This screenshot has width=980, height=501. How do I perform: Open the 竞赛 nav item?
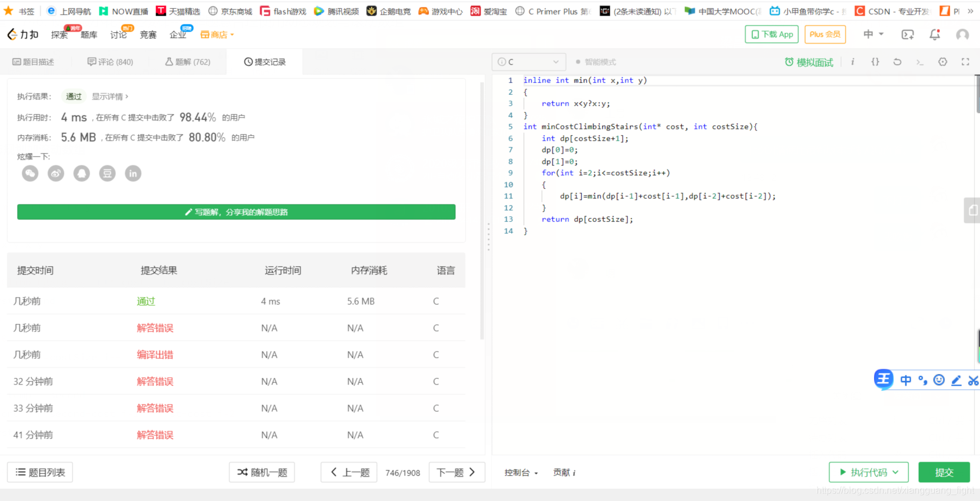[x=148, y=35]
